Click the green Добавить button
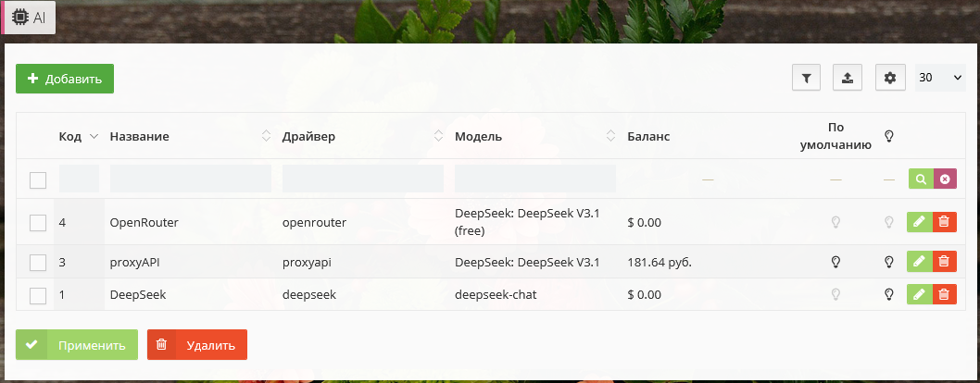 (x=65, y=79)
